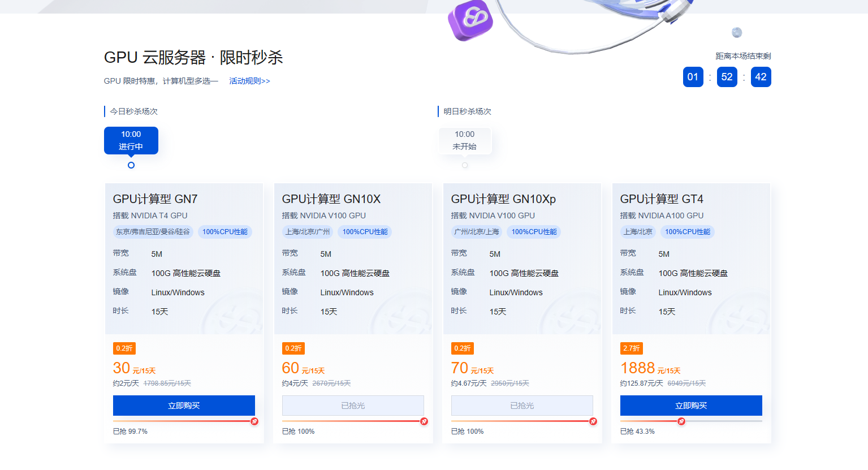
Task: Click original price 2950元/15天
Action: [510, 383]
